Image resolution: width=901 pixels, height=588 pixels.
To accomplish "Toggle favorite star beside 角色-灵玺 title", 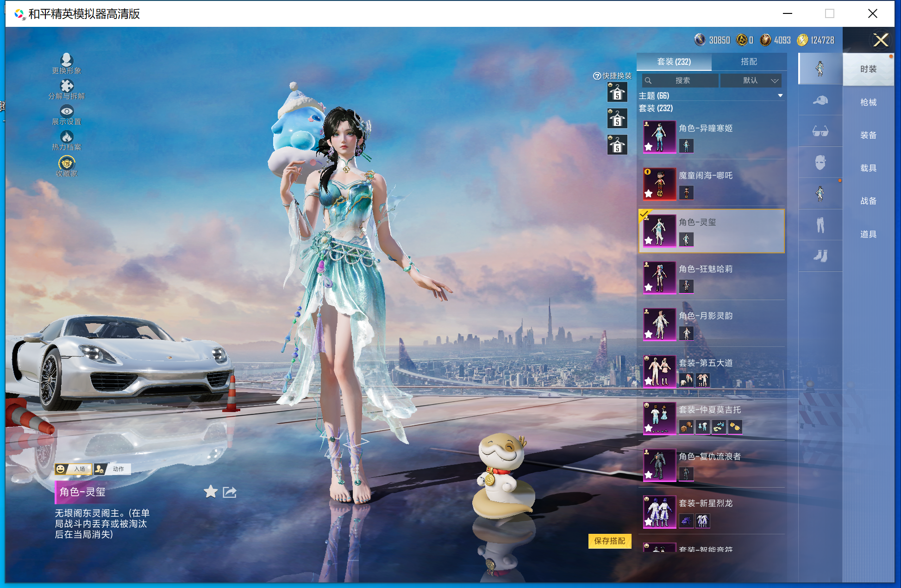I will coord(211,492).
